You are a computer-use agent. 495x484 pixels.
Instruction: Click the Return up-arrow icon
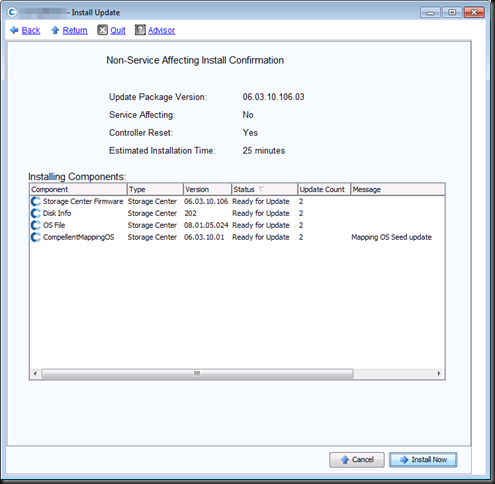coord(55,30)
